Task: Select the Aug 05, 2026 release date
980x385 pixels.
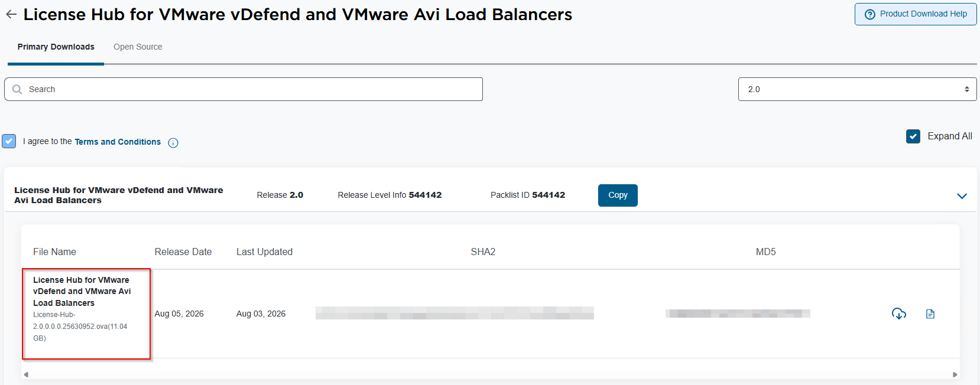Action: pyautogui.click(x=179, y=314)
